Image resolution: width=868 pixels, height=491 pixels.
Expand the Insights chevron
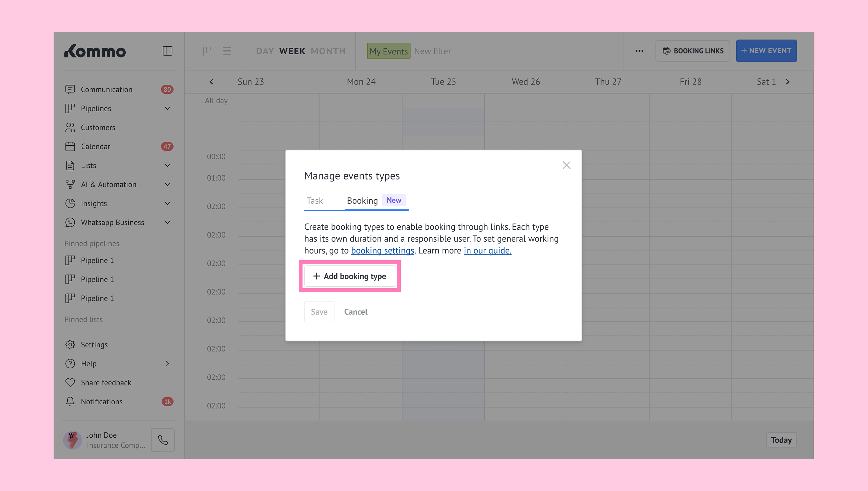168,203
